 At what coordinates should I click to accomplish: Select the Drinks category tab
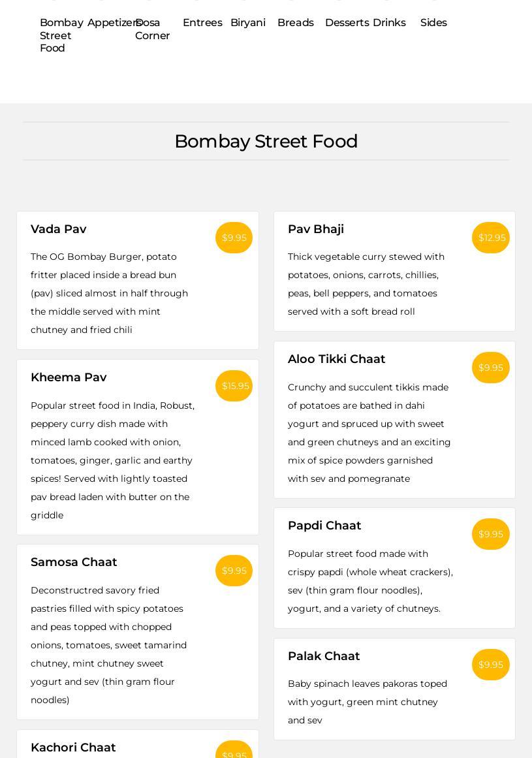[x=389, y=23]
